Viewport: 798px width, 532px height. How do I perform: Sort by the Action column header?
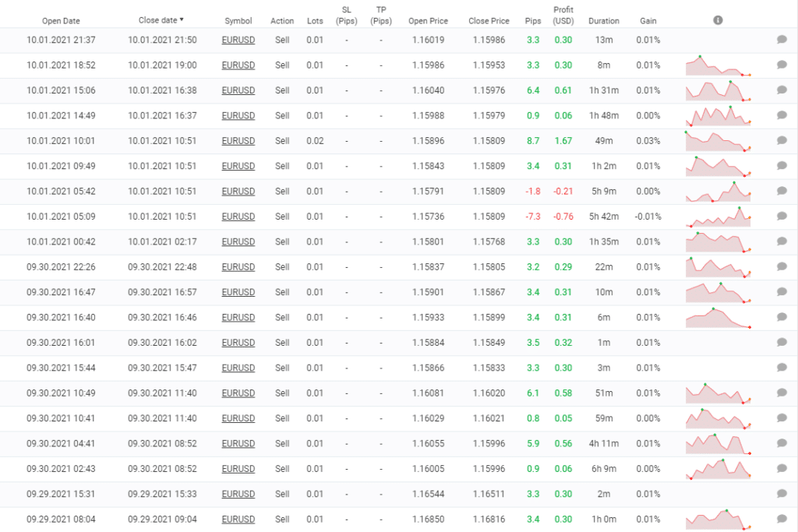[282, 21]
